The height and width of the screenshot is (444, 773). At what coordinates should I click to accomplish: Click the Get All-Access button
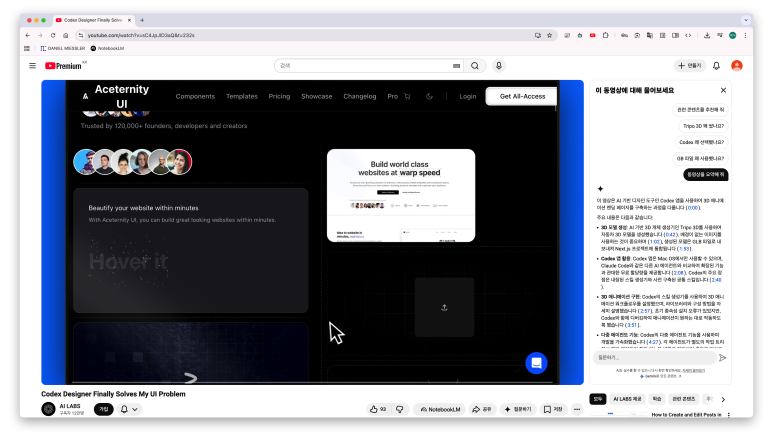[x=521, y=96]
